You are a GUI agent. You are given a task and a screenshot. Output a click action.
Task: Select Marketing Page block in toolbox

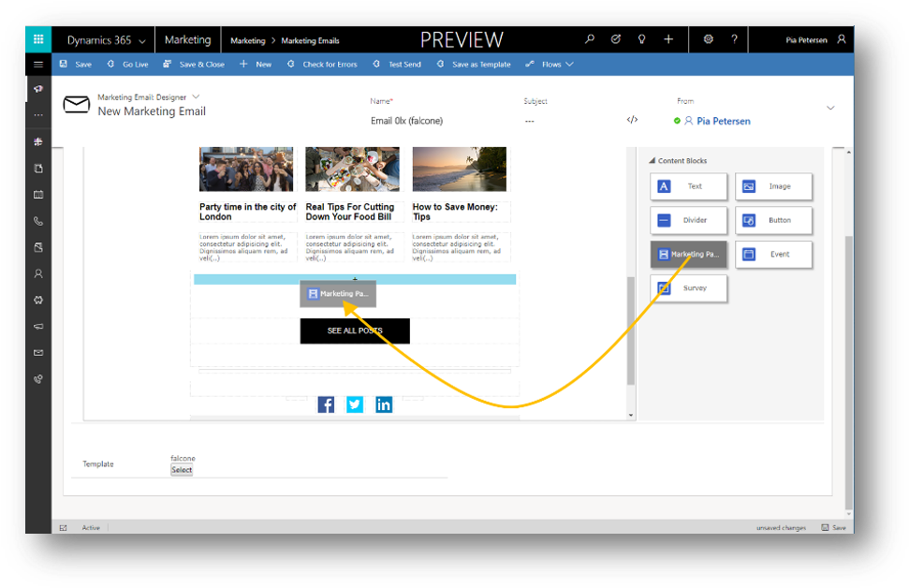pos(688,254)
